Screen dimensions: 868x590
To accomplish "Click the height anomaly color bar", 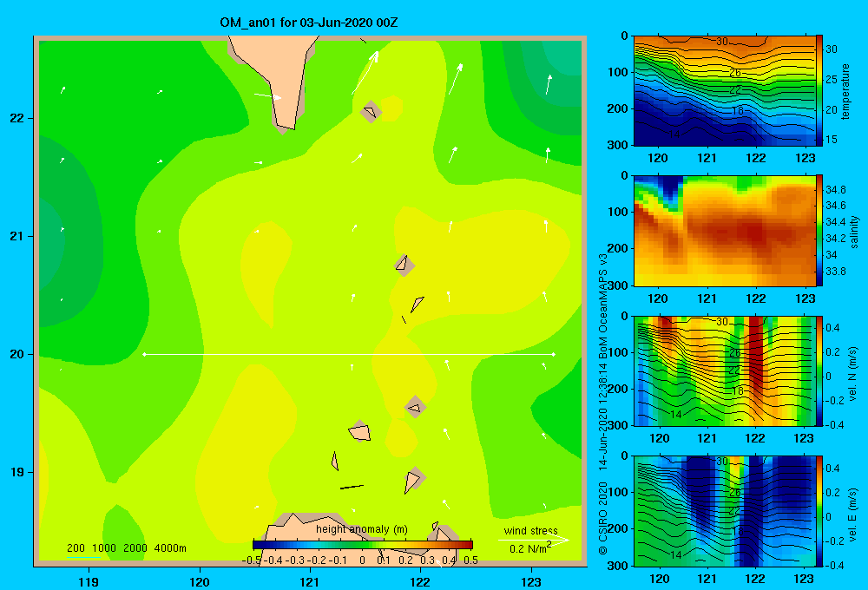I will point(363,545).
